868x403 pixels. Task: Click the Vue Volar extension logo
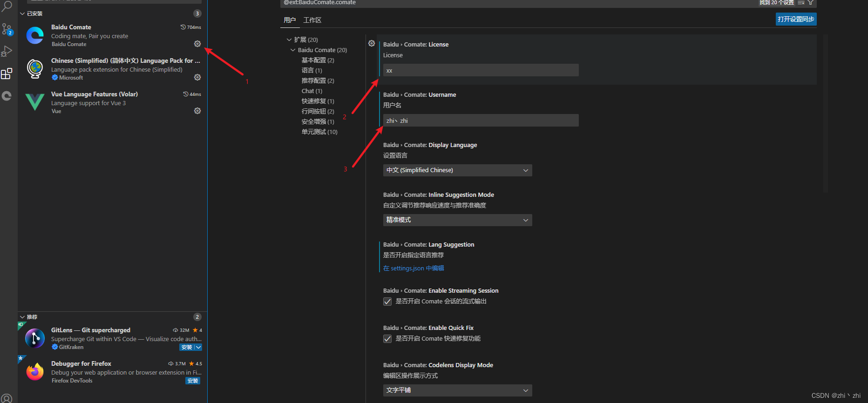point(35,102)
